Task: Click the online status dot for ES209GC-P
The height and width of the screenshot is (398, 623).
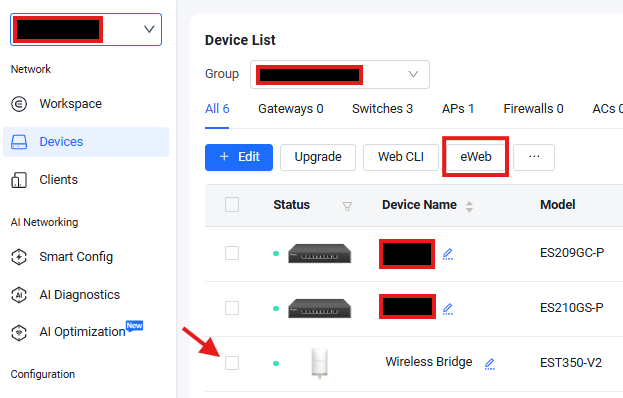Action: click(276, 253)
